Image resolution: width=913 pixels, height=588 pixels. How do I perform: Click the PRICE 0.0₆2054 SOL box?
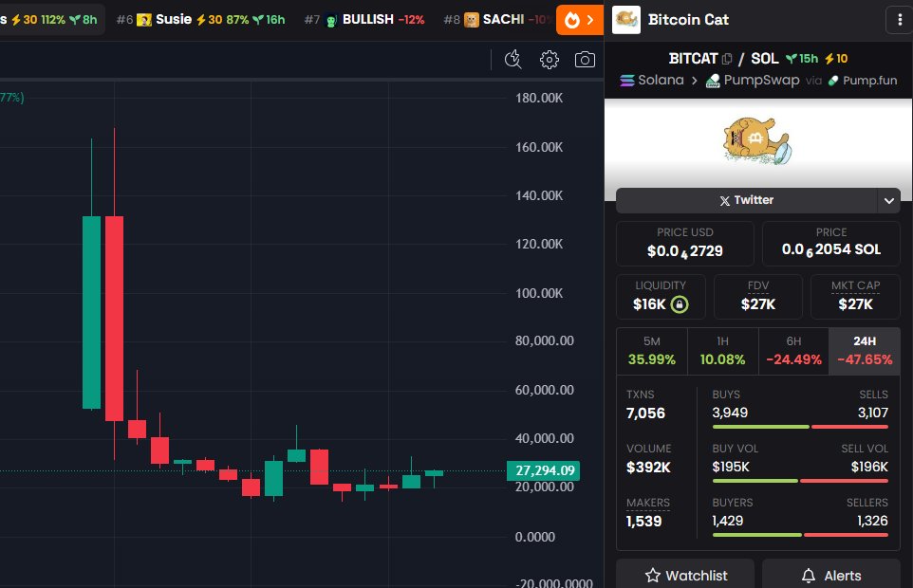pos(830,243)
